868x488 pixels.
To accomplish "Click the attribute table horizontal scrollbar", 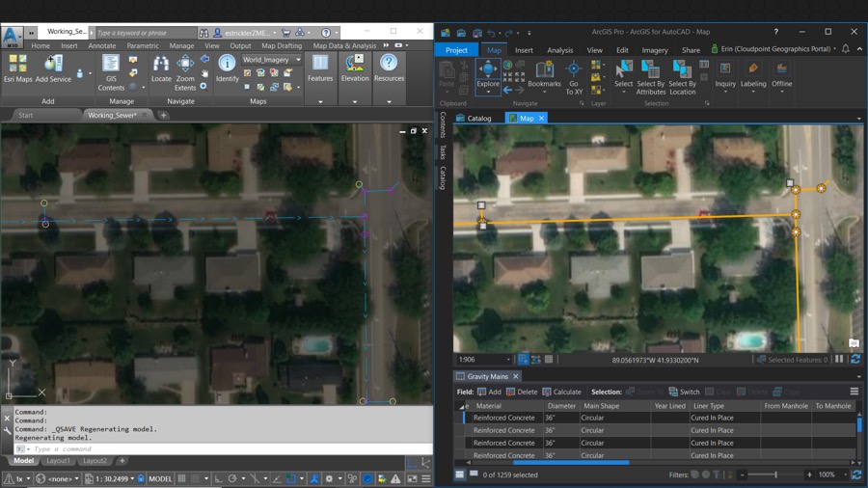I will point(572,463).
